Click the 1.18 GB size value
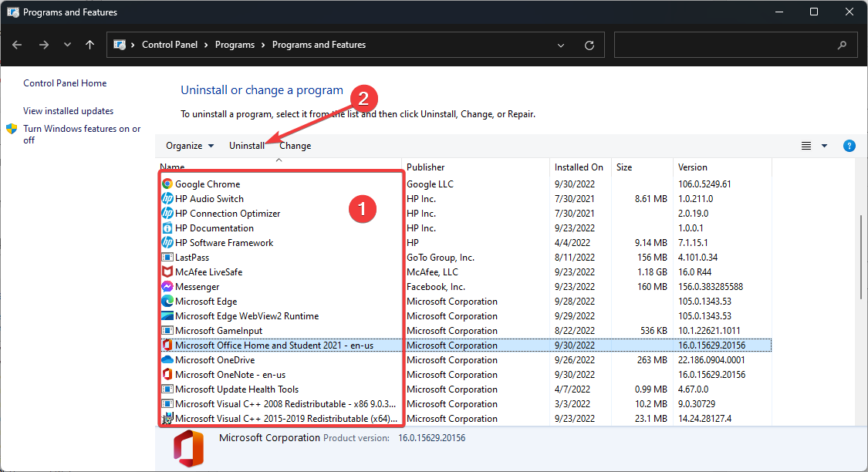 pyautogui.click(x=652, y=271)
